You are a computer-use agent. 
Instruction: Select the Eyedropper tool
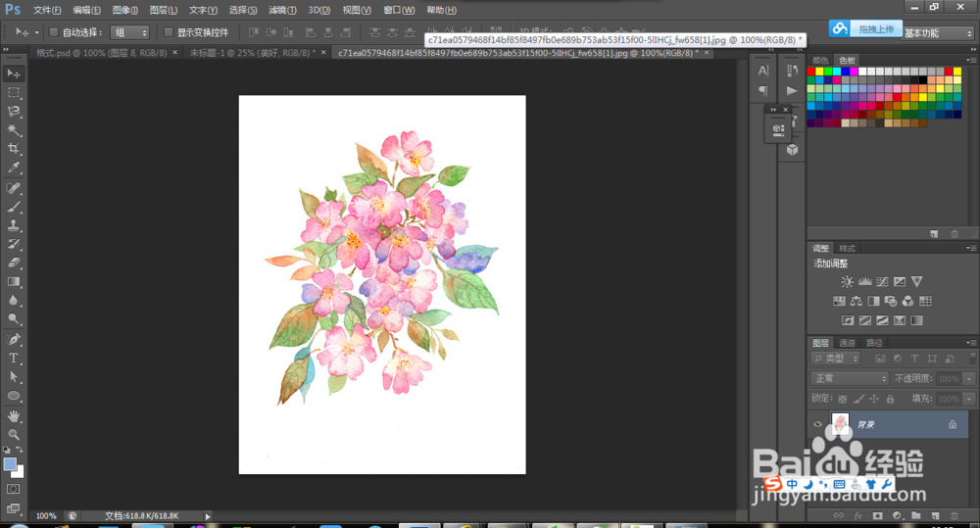pos(13,168)
